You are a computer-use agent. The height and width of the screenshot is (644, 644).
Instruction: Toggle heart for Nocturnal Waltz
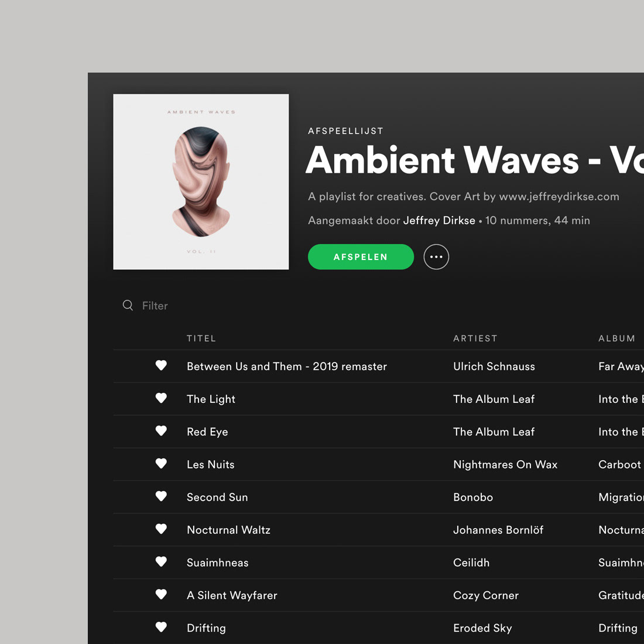point(161,529)
